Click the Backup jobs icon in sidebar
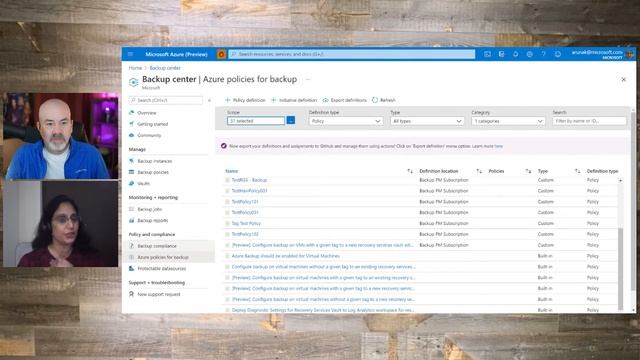This screenshot has width=640, height=360. tap(131, 209)
